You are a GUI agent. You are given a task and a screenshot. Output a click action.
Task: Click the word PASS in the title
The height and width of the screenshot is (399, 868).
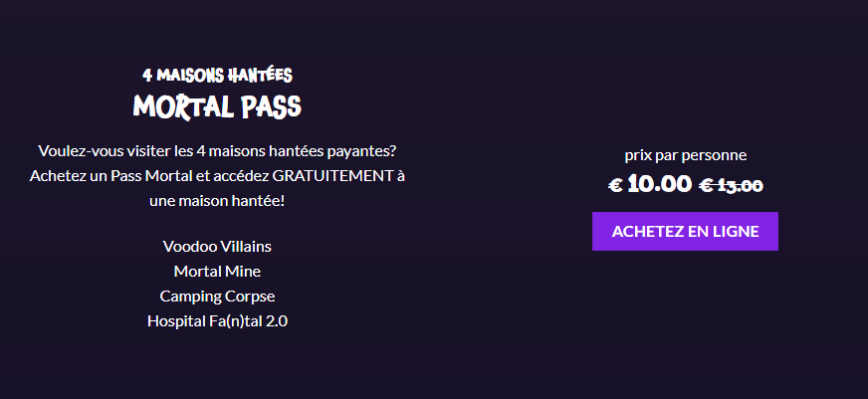271,106
